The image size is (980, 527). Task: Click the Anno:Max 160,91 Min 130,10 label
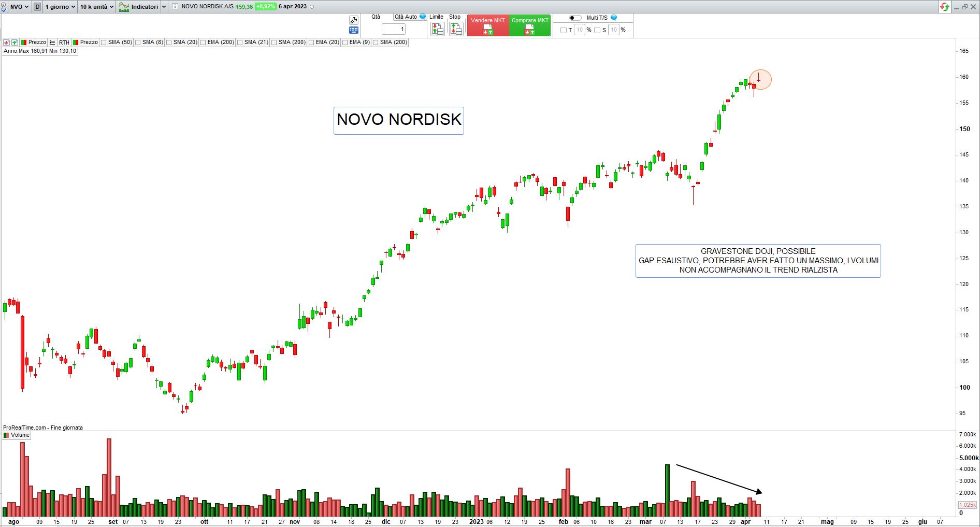(x=40, y=51)
